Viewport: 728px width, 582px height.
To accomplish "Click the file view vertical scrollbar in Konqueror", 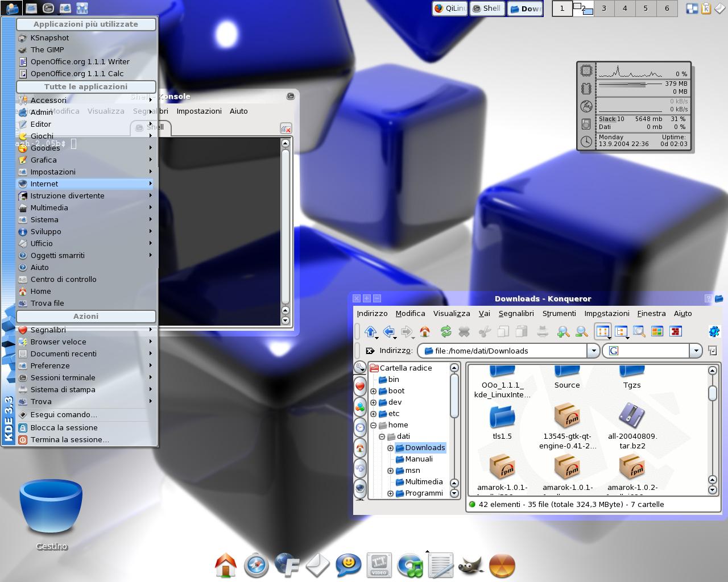I will point(712,429).
